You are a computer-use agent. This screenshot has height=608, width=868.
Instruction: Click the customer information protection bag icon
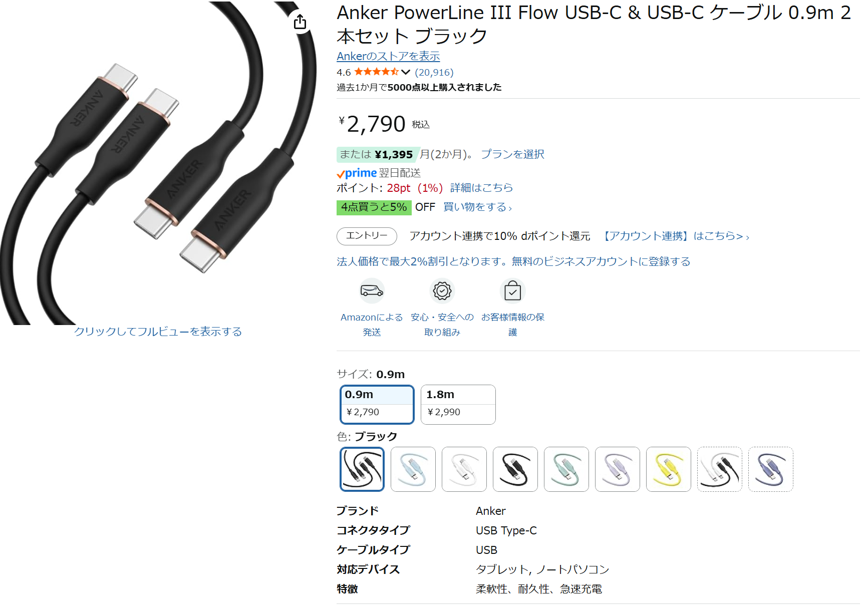[512, 290]
